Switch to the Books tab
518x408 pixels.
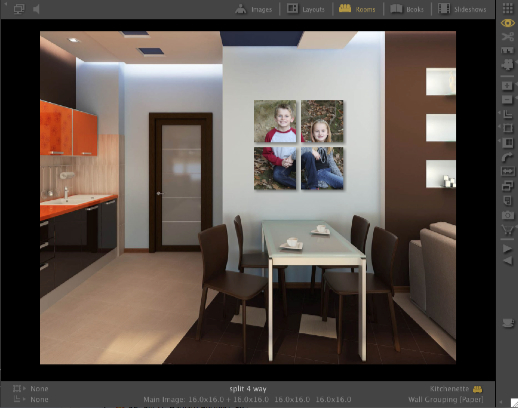[x=407, y=9]
